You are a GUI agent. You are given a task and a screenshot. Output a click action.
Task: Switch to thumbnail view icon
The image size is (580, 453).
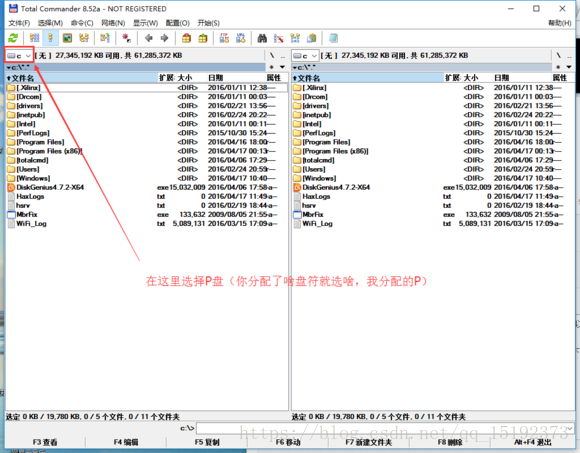(67, 38)
